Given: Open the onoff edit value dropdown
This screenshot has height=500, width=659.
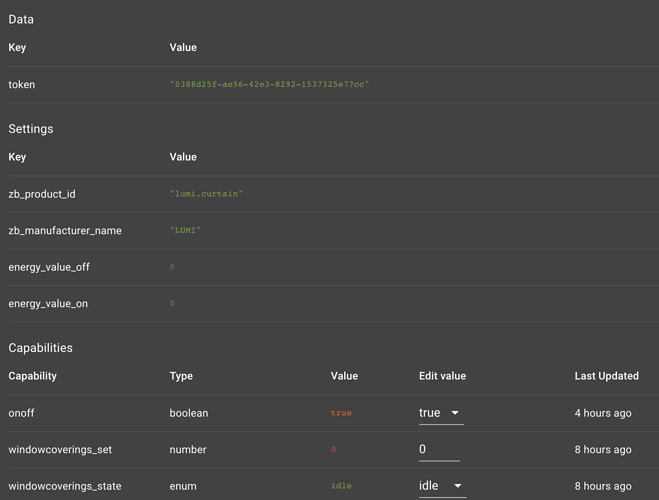Looking at the screenshot, I should pyautogui.click(x=441, y=413).
